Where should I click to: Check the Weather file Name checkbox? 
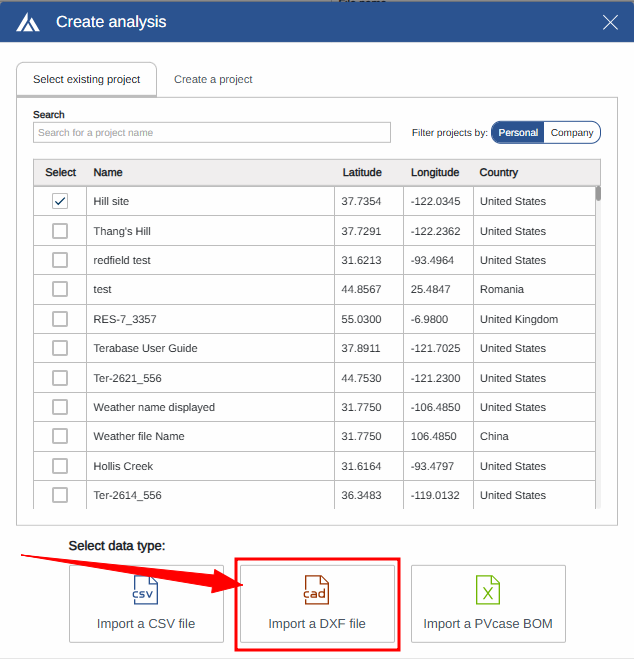coord(60,436)
